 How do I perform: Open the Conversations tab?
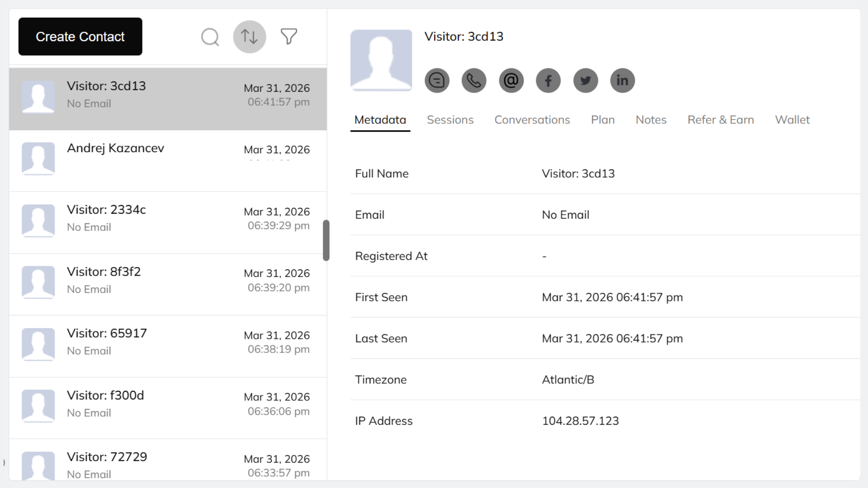tap(532, 120)
